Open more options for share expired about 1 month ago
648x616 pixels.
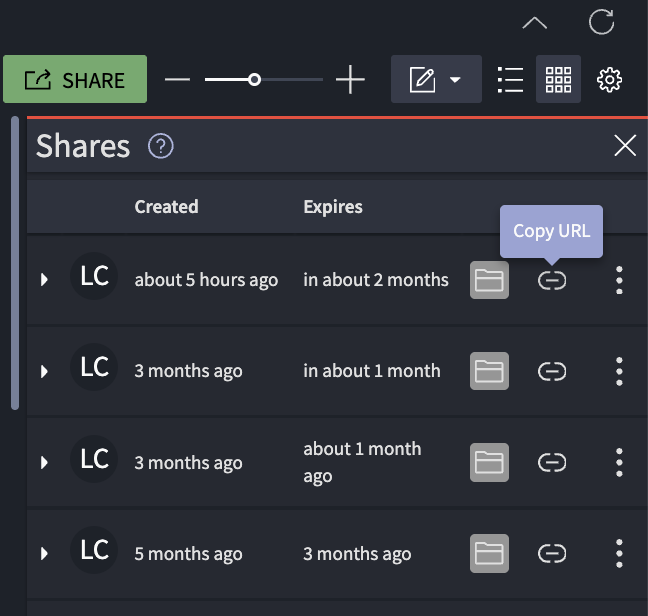620,462
